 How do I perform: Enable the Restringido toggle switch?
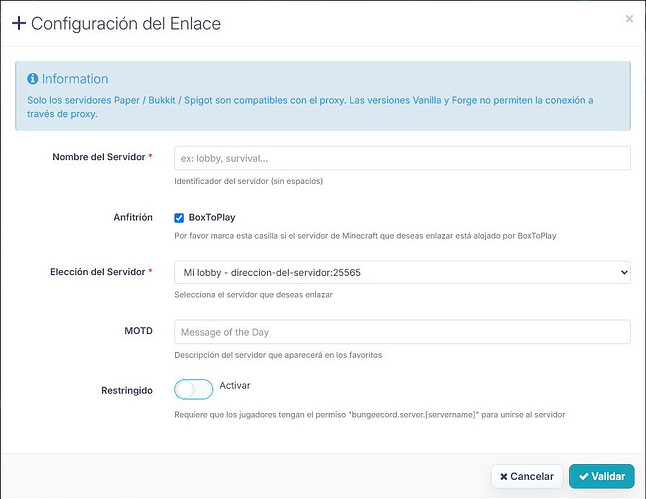[x=194, y=389]
